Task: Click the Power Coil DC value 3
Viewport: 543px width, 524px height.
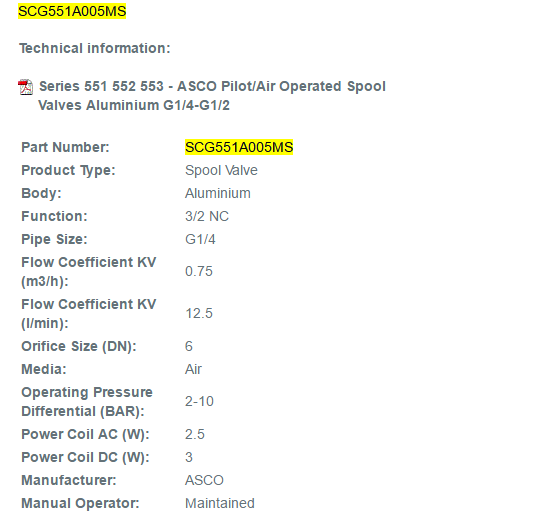Action: click(189, 457)
